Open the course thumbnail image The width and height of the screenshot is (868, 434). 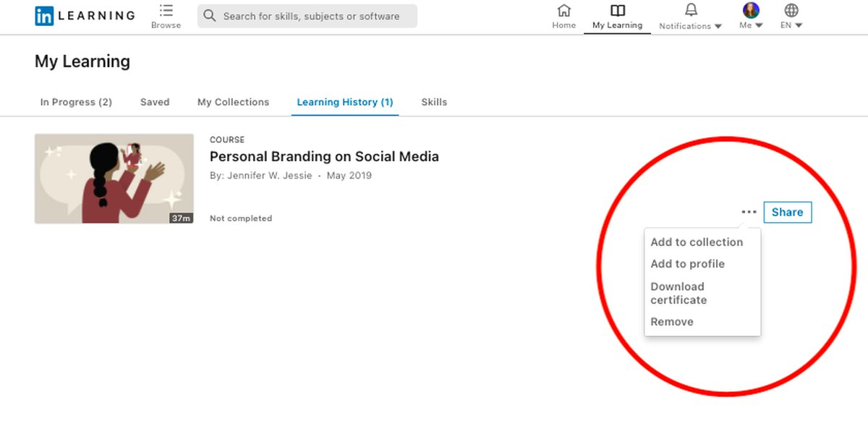click(114, 179)
